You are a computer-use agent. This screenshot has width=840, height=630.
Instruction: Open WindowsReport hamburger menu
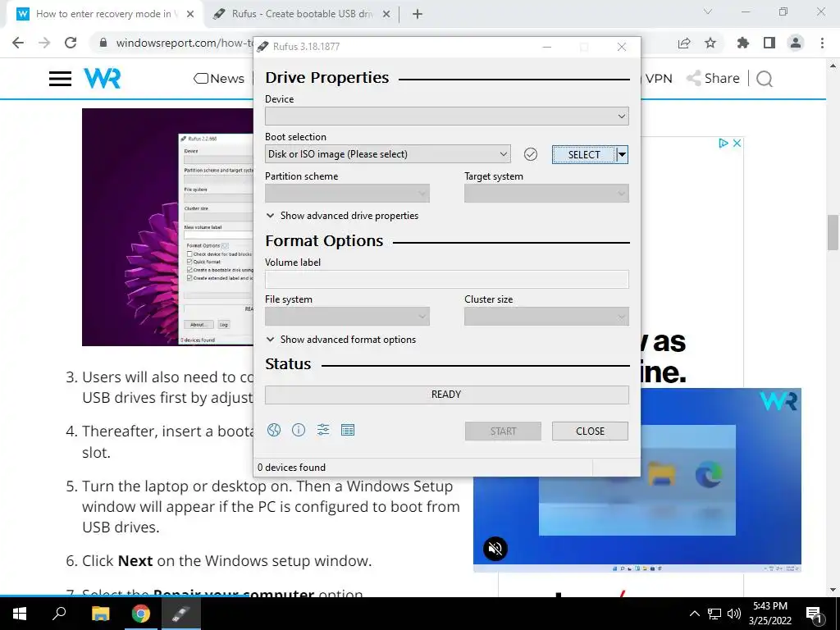[60, 79]
